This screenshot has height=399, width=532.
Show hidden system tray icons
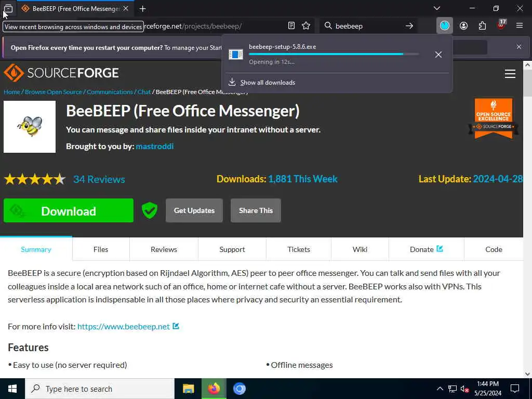click(x=440, y=389)
